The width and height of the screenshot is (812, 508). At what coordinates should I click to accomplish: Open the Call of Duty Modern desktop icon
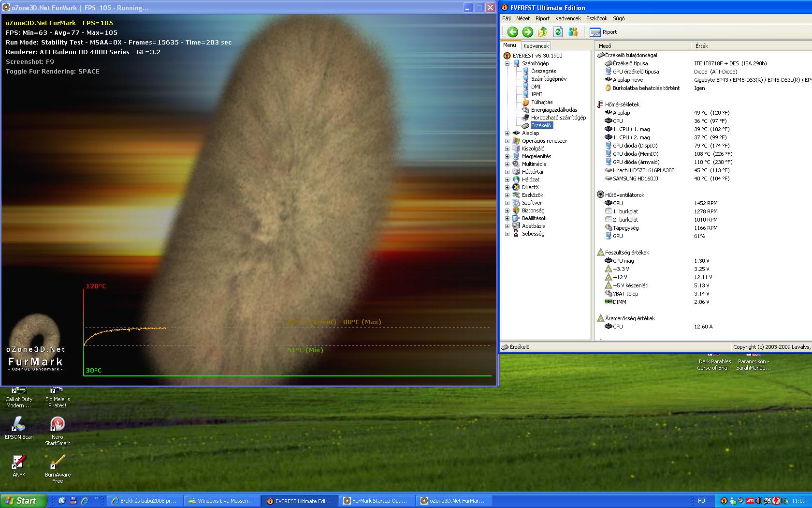click(19, 398)
